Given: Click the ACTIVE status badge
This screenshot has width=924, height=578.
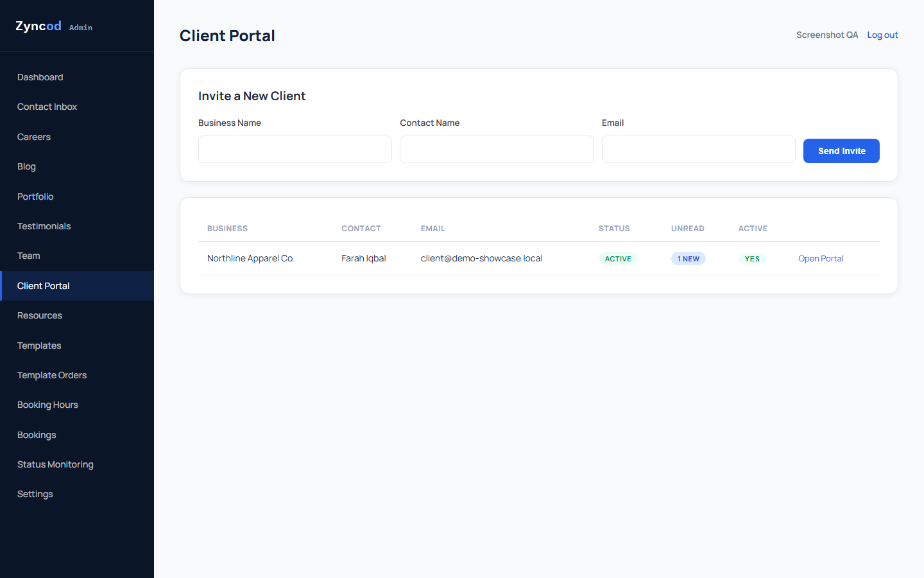Looking at the screenshot, I should [x=618, y=259].
